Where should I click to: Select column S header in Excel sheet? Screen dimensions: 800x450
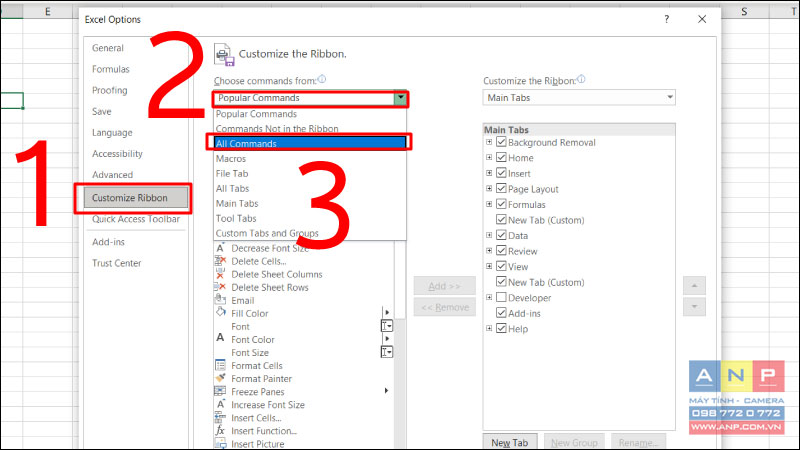(x=743, y=11)
